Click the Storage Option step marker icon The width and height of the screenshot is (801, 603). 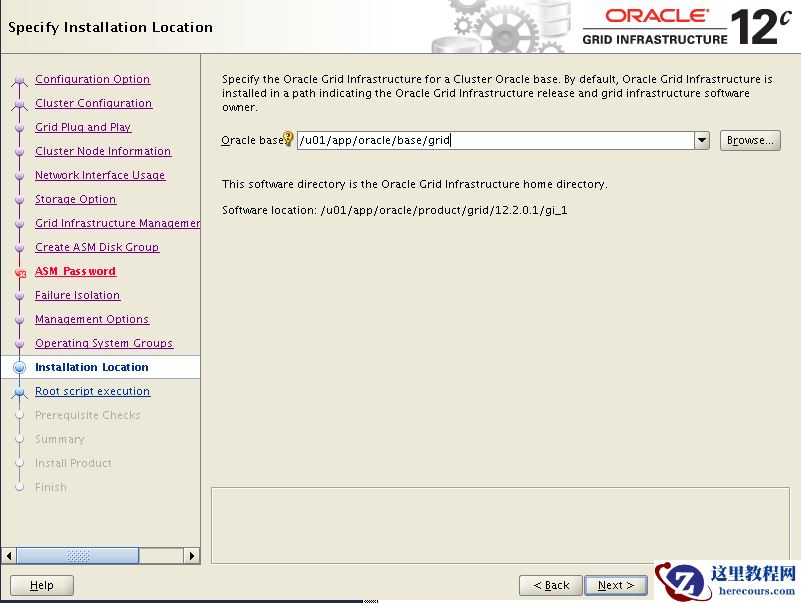click(19, 200)
